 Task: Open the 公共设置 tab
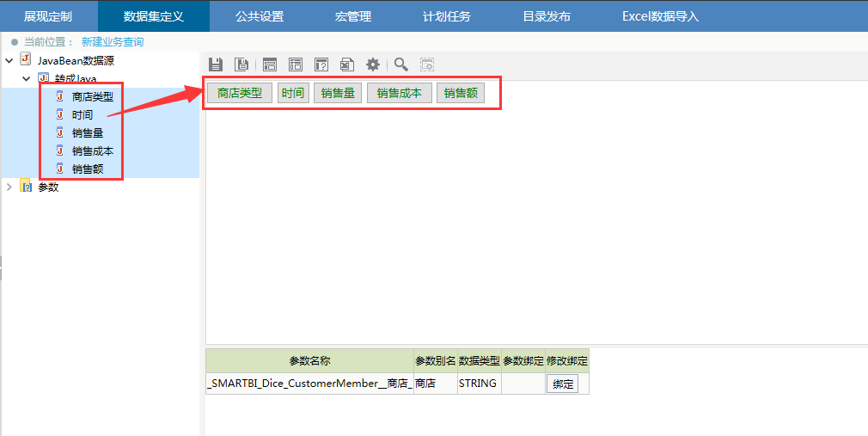click(260, 16)
